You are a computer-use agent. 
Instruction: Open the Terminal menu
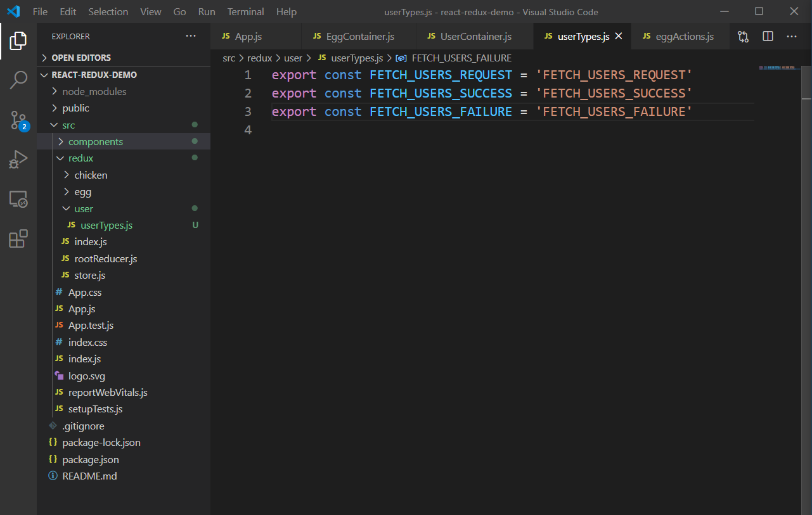click(x=246, y=11)
